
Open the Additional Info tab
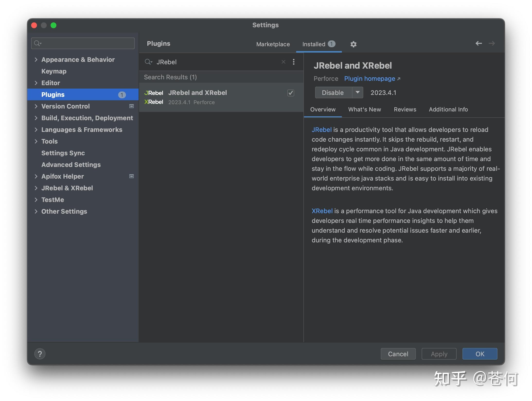click(x=448, y=109)
